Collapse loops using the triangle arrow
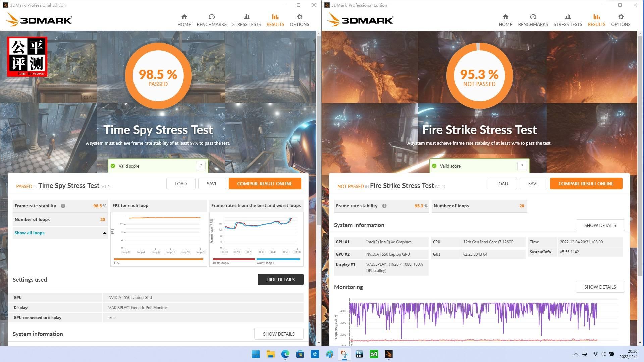 (104, 233)
